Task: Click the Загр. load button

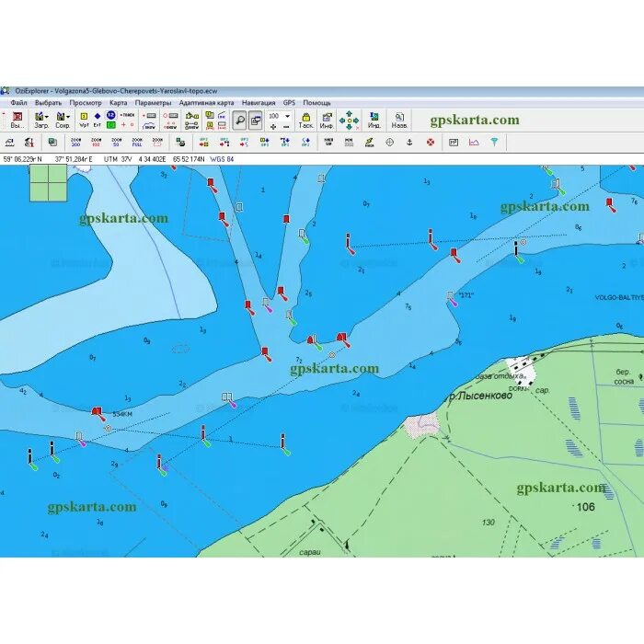Action: click(x=40, y=121)
